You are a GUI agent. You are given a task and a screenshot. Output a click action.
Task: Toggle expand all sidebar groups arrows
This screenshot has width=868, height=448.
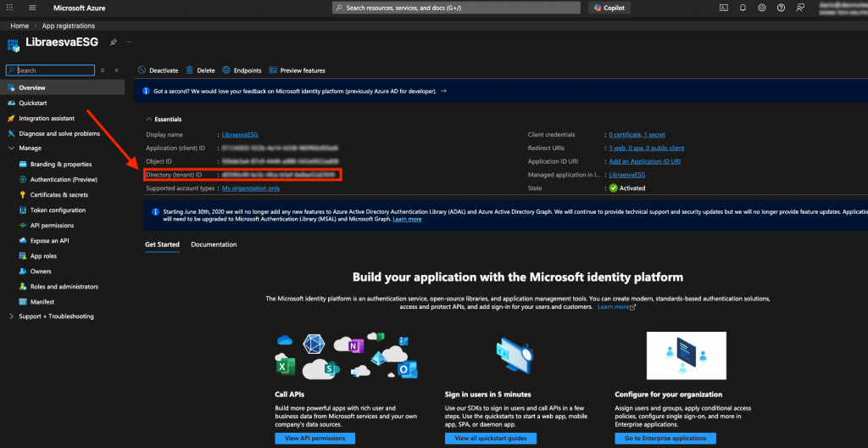pos(103,70)
